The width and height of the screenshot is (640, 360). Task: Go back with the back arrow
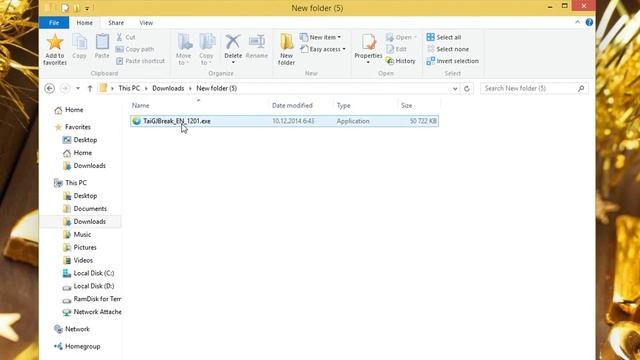tap(49, 88)
